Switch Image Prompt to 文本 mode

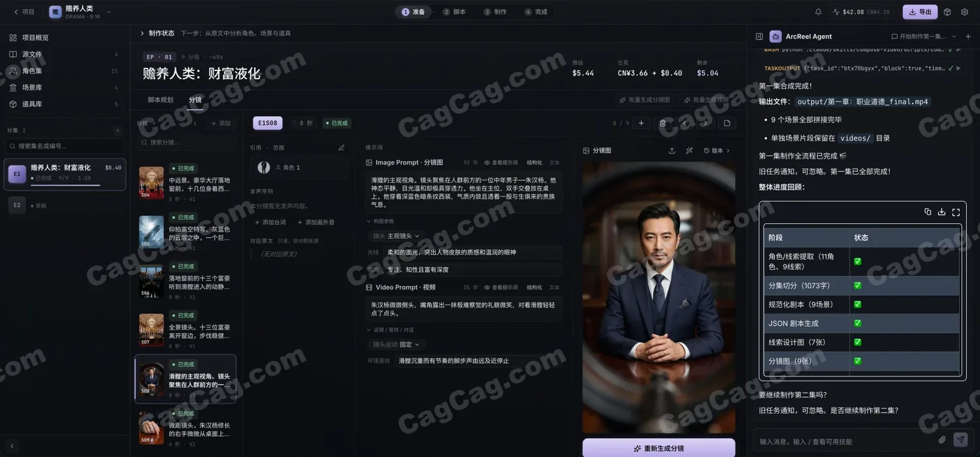(x=554, y=163)
